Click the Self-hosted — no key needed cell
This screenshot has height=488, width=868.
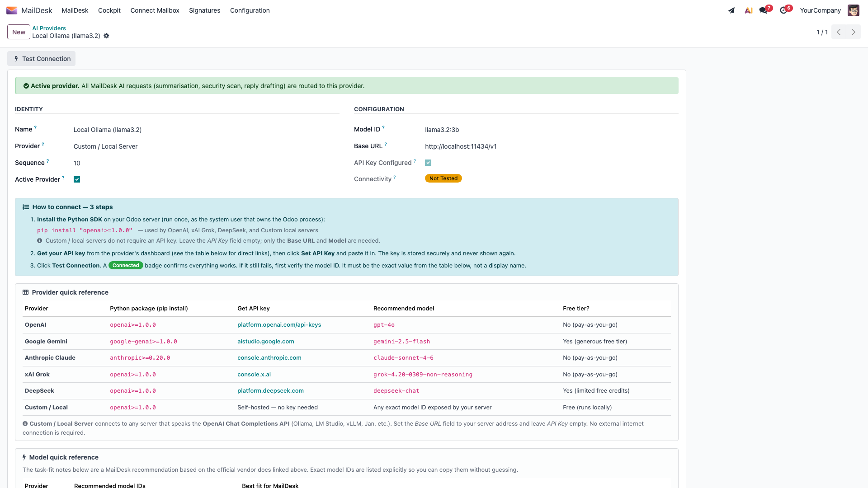(277, 408)
